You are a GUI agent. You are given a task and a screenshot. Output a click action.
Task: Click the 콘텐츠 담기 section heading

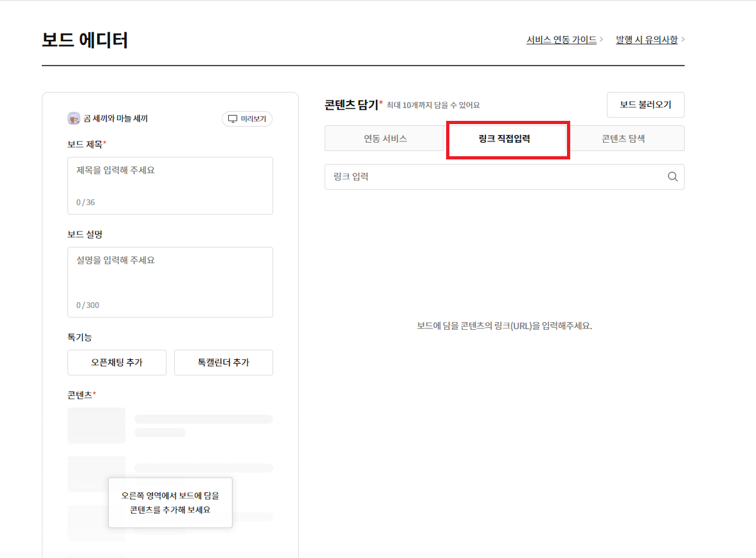[352, 105]
